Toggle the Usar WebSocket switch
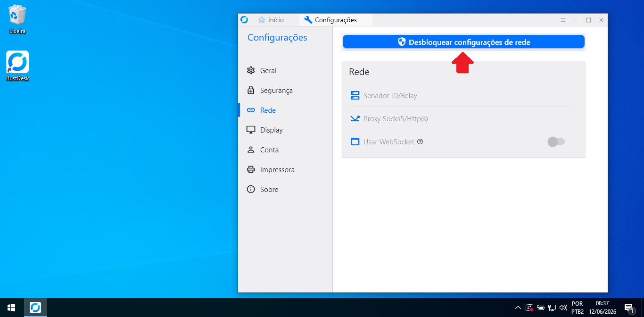Viewport: 644px width, 317px height. tap(556, 142)
